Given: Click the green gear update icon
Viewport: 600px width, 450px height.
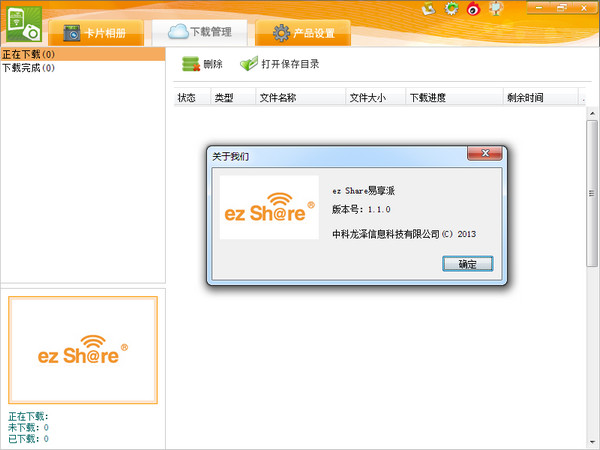Looking at the screenshot, I should 451,8.
